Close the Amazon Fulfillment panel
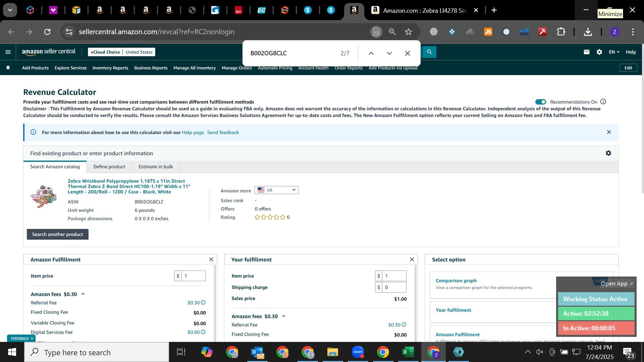The width and height of the screenshot is (644, 362). 211,259
